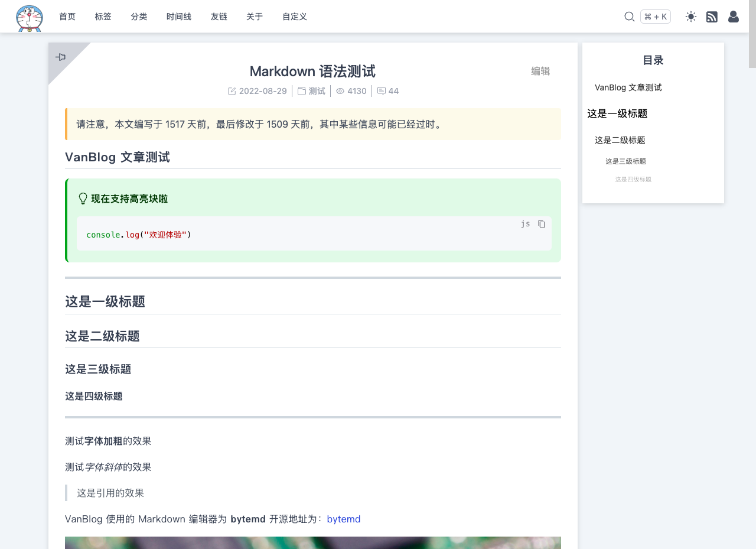Screen dimensions: 756x549
Task: Click the 这是引用的效果 blockquote text
Action: pyautogui.click(x=110, y=493)
